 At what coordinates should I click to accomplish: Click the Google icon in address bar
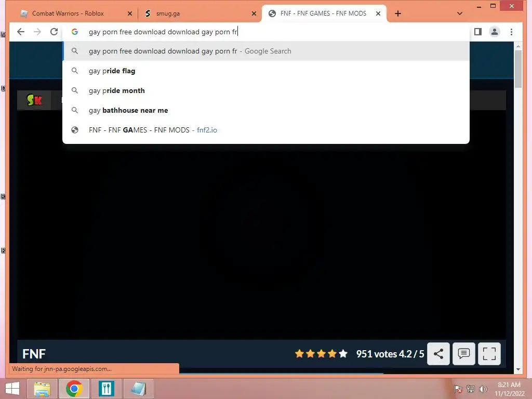click(75, 32)
